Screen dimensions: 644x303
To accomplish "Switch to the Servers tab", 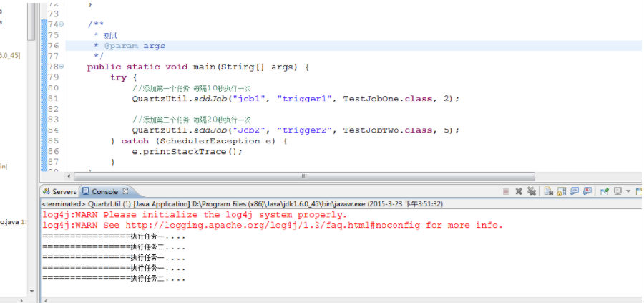I will 59,191.
